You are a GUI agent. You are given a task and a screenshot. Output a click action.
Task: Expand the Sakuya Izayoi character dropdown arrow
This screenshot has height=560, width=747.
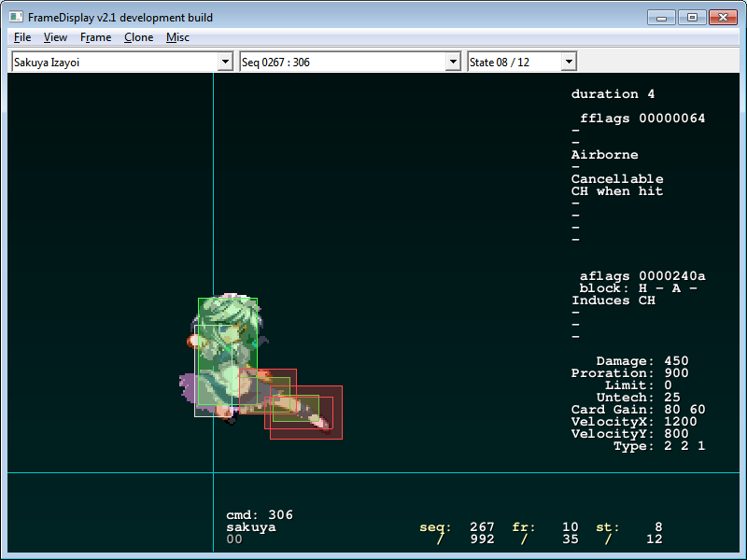(224, 62)
